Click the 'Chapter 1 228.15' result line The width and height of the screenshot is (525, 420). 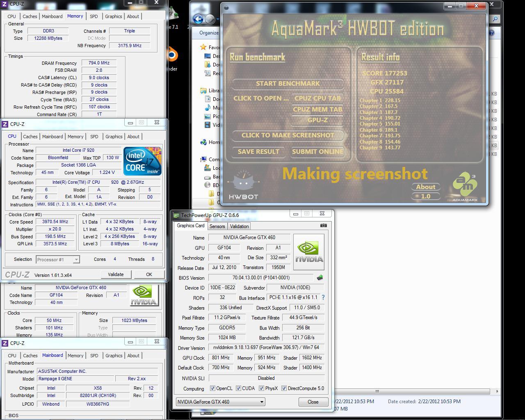380,100
